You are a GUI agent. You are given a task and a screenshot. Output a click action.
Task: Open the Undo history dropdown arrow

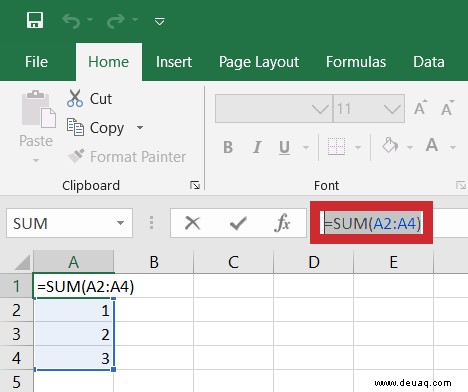[90, 20]
